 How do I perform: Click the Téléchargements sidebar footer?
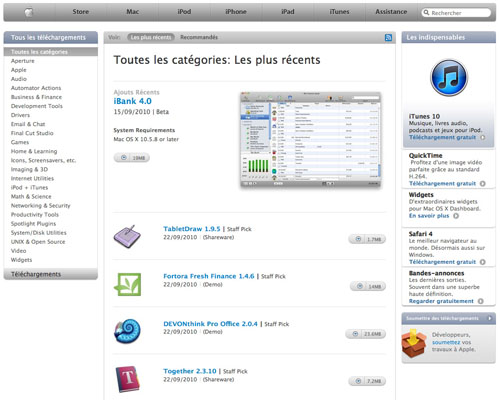point(51,274)
